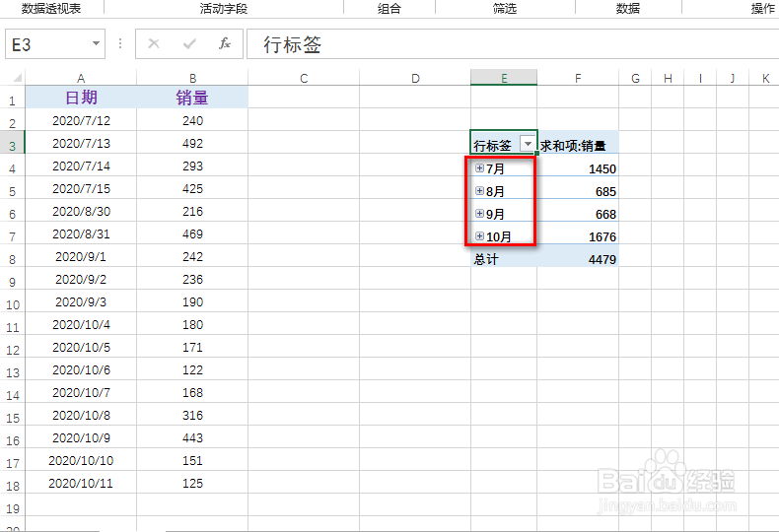Click the date cell 2020/9/3

tap(81, 301)
